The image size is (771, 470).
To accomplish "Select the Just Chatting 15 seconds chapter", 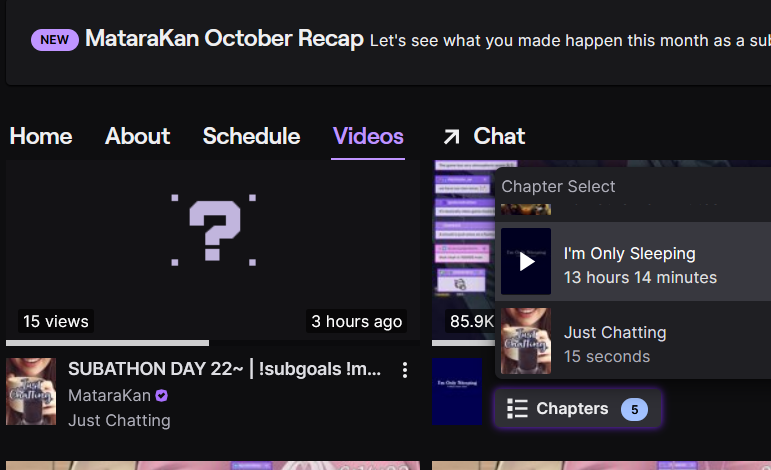I will click(633, 341).
